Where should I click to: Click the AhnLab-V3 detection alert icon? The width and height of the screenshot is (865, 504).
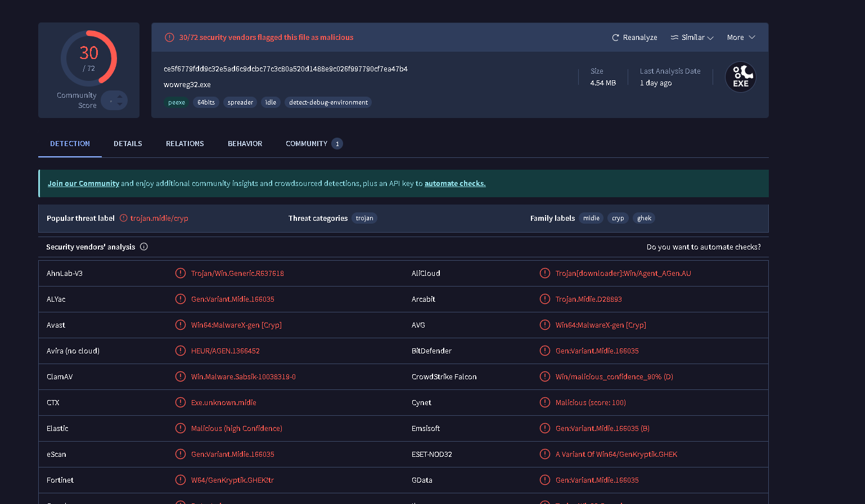point(181,273)
